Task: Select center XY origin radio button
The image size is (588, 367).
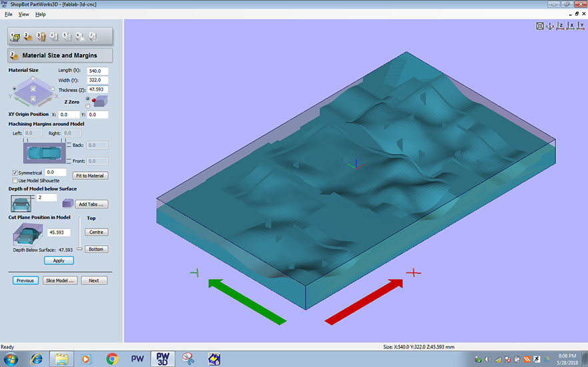Action: pos(33,89)
